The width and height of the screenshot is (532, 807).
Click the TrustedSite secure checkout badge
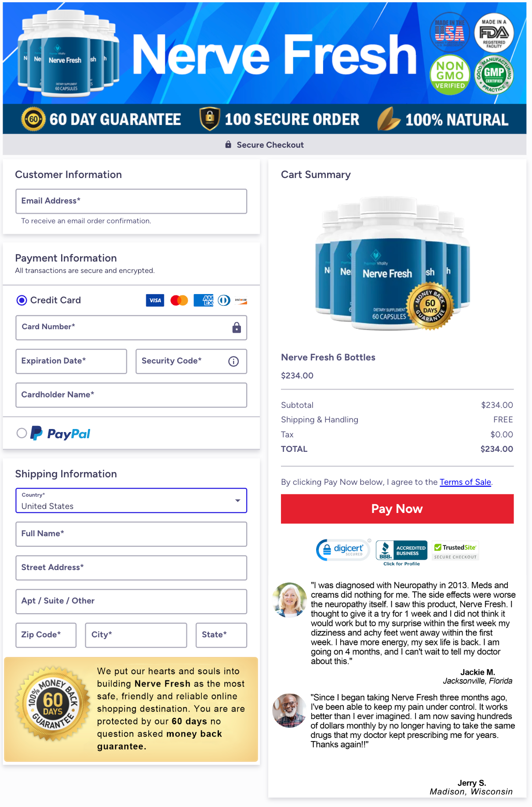455,551
